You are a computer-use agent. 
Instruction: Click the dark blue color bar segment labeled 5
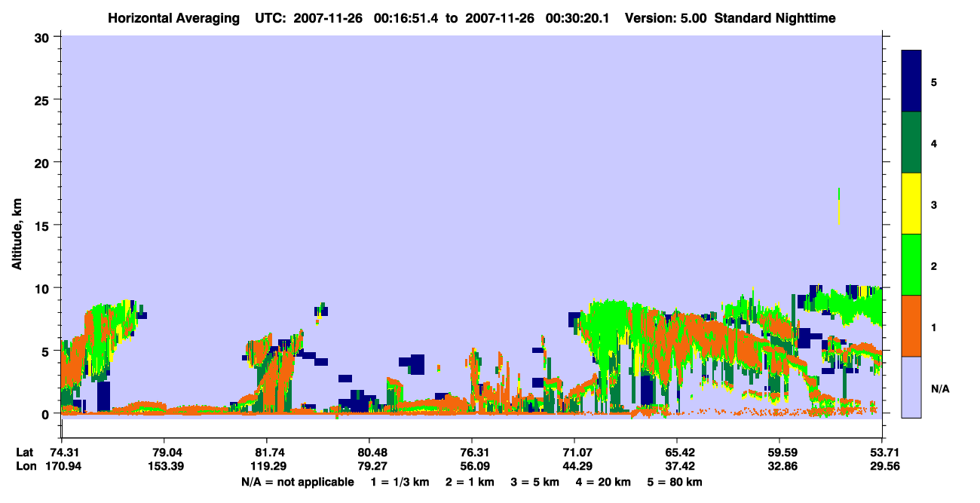pyautogui.click(x=911, y=81)
